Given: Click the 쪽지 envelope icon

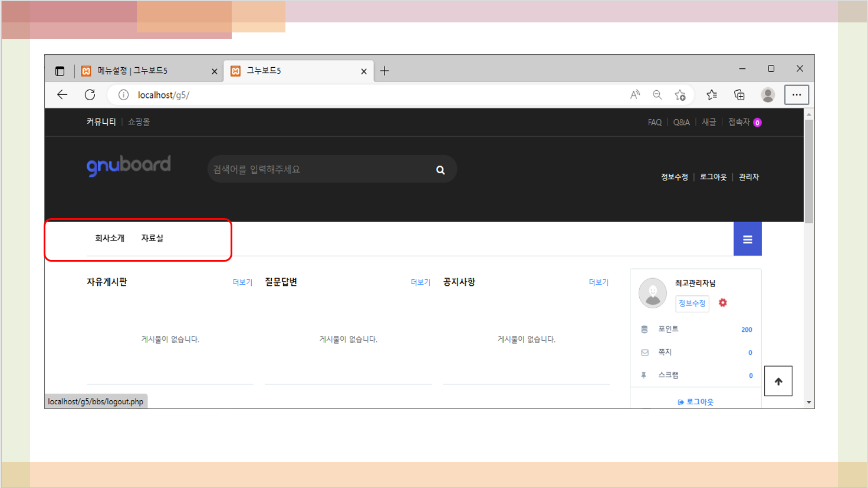Looking at the screenshot, I should click(645, 352).
